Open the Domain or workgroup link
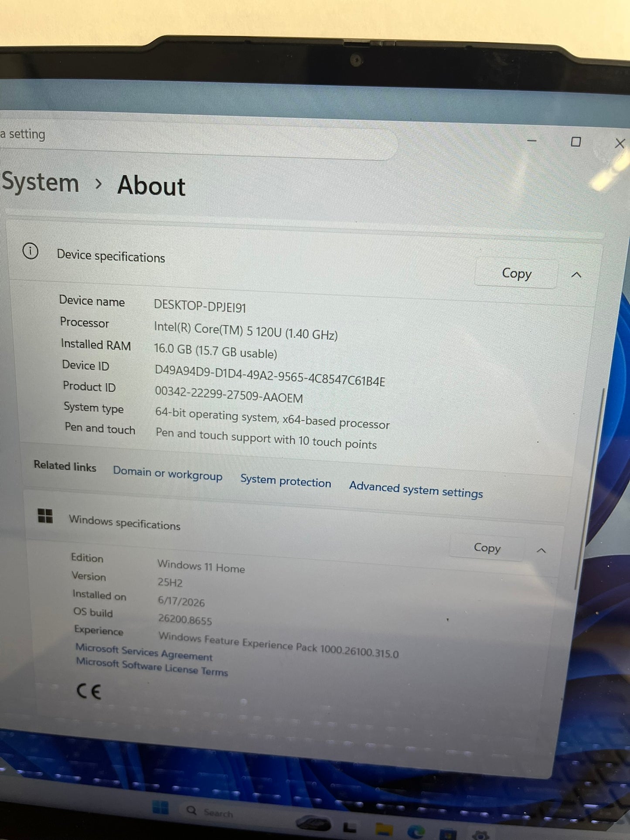Screen dimensions: 630x840 pos(167,474)
